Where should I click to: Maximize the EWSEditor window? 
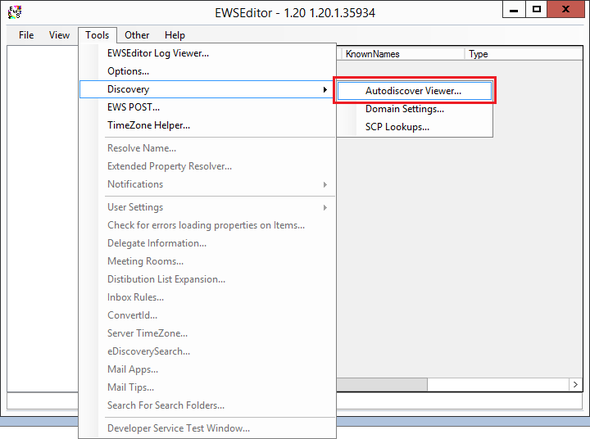(x=536, y=10)
